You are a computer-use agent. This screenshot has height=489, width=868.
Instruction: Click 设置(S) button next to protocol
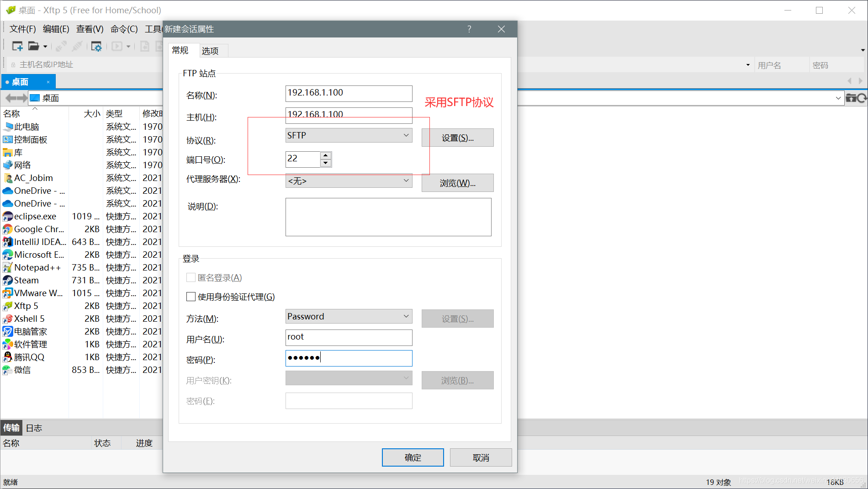tap(457, 138)
